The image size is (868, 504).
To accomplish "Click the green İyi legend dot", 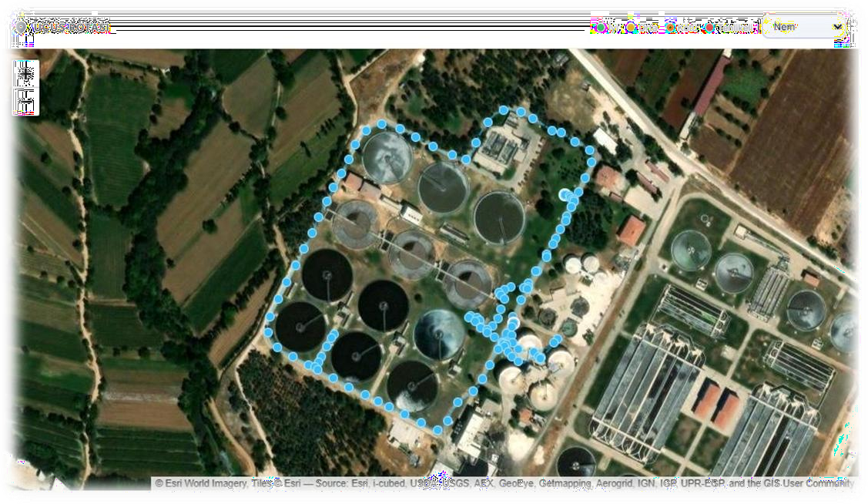I will pyautogui.click(x=601, y=27).
